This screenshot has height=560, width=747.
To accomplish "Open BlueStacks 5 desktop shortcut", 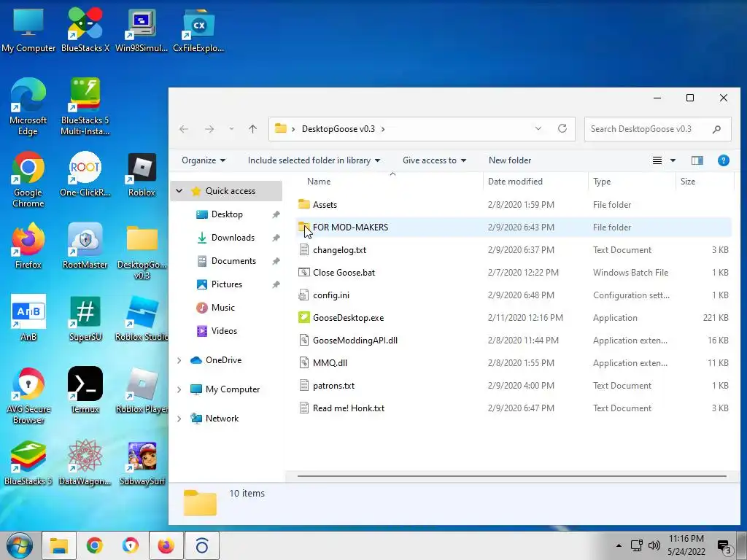I will (28, 463).
